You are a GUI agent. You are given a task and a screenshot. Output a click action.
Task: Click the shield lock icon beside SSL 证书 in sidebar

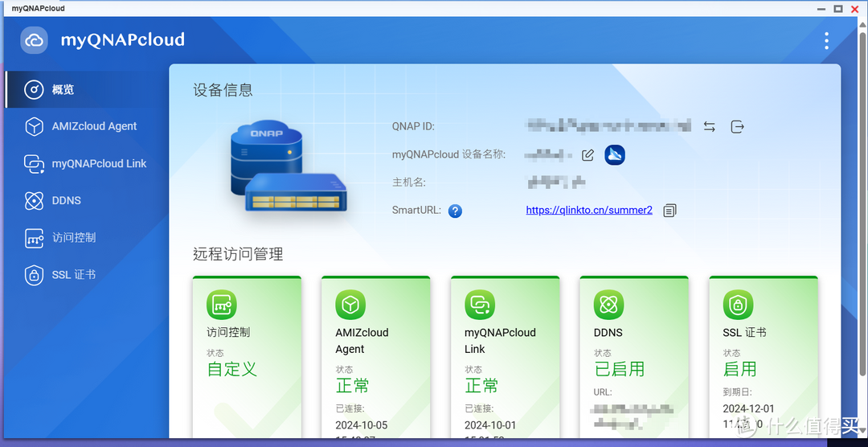coord(35,275)
